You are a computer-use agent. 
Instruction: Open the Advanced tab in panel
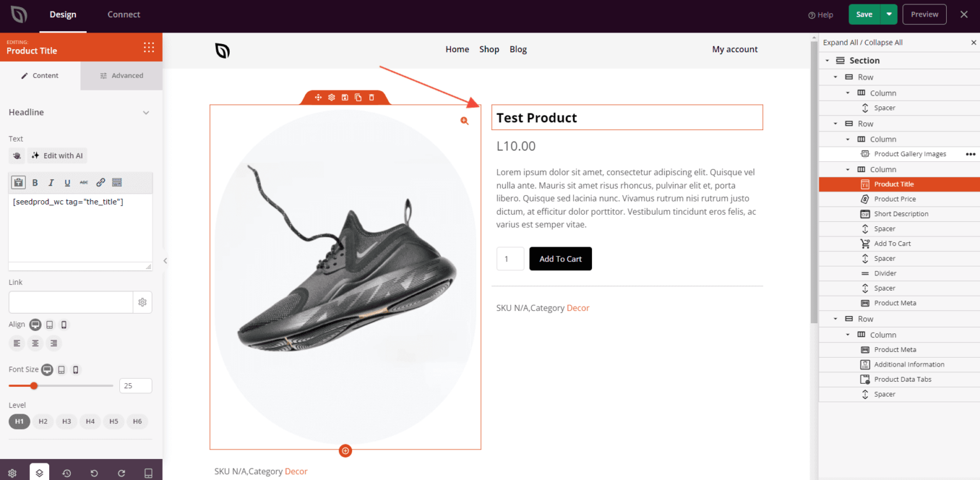click(121, 75)
